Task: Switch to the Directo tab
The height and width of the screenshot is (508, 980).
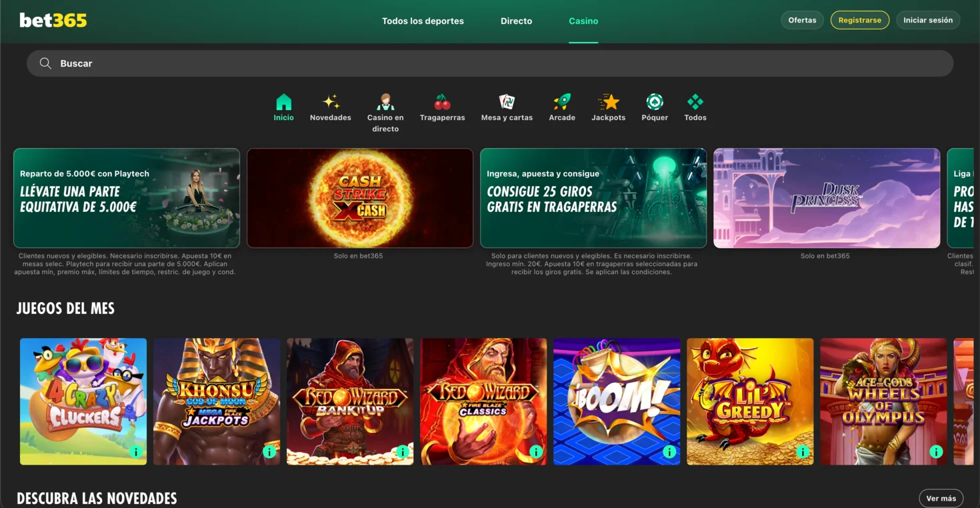Action: 517,21
